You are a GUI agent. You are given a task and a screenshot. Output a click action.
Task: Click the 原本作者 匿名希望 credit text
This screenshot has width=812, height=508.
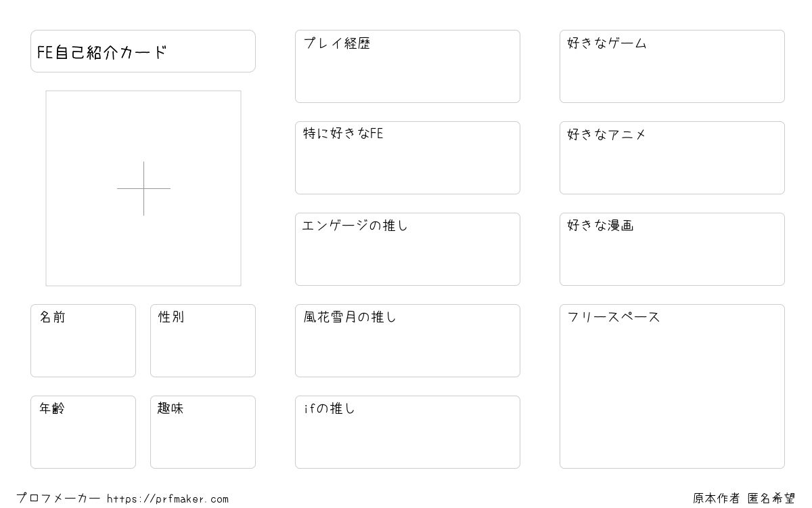coord(744,499)
